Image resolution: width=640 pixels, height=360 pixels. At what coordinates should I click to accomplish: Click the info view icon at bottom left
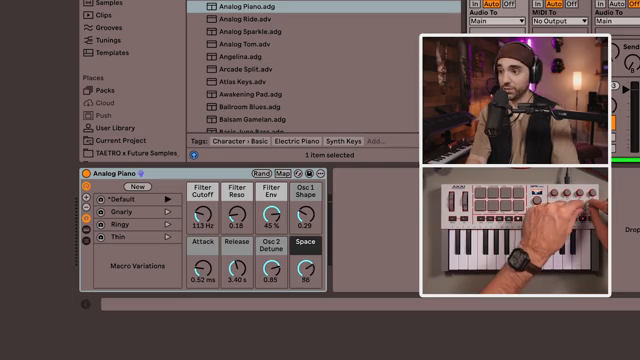[86, 304]
